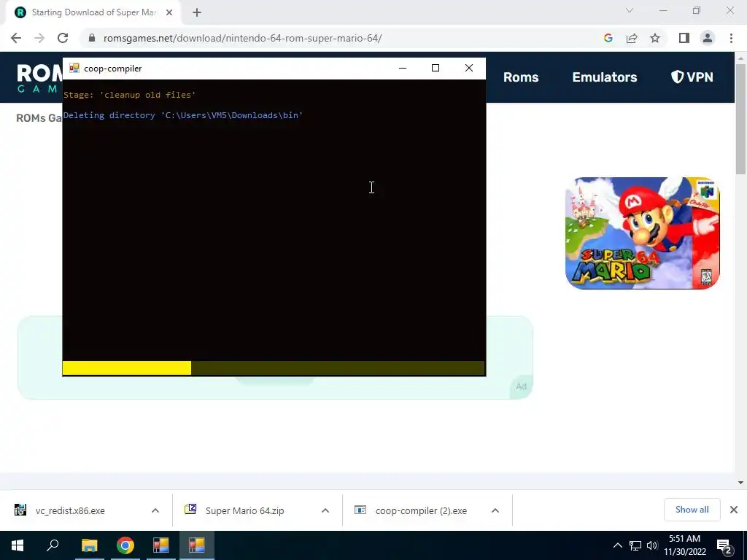Click the ROMs Games site logo

click(40, 78)
